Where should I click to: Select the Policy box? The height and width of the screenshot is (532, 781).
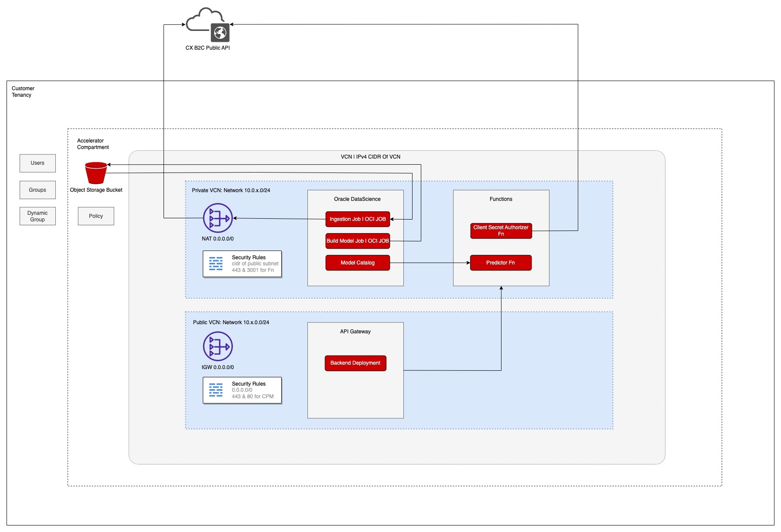[x=96, y=216]
